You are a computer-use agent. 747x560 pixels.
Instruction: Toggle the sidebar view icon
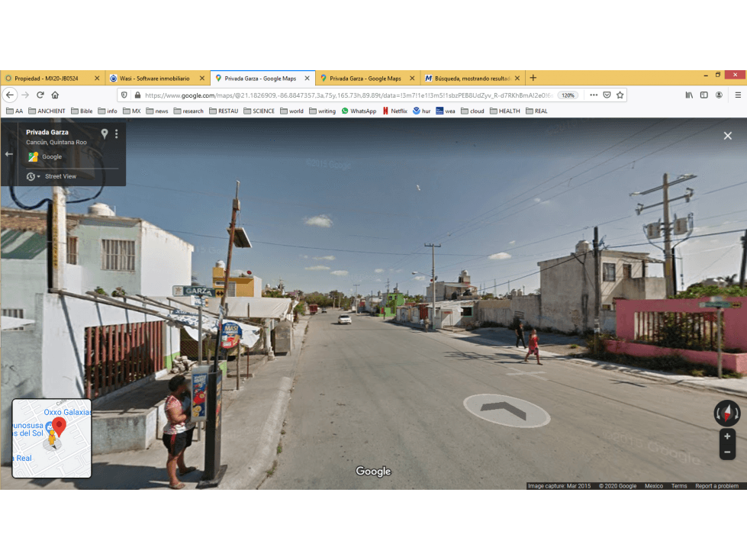704,95
